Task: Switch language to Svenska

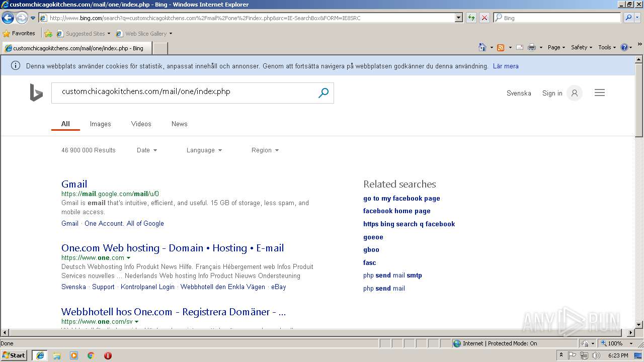Action: pyautogui.click(x=519, y=93)
